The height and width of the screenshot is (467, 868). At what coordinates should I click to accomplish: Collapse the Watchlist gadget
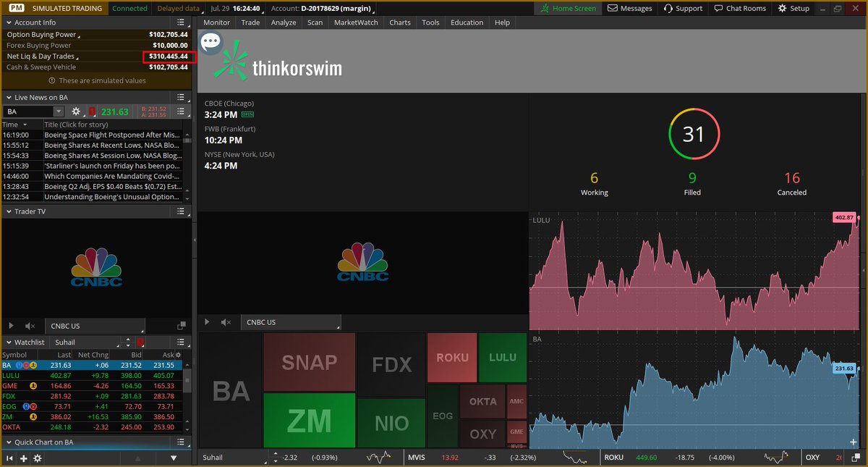(8, 342)
